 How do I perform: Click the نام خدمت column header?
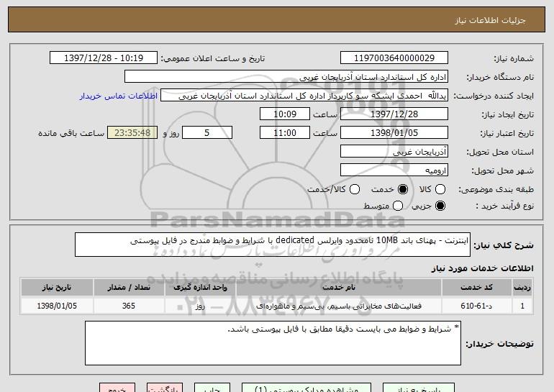pyautogui.click(x=339, y=288)
